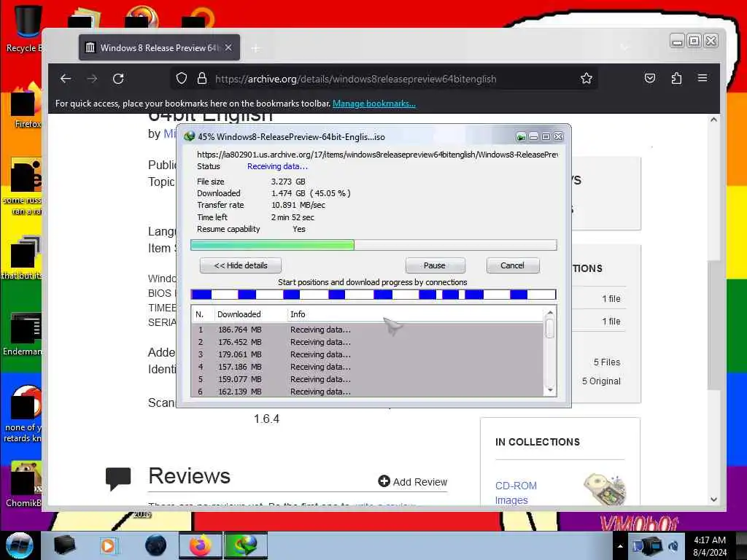Open the tracking protection shield icon
The width and height of the screenshot is (747, 560).
(182, 79)
